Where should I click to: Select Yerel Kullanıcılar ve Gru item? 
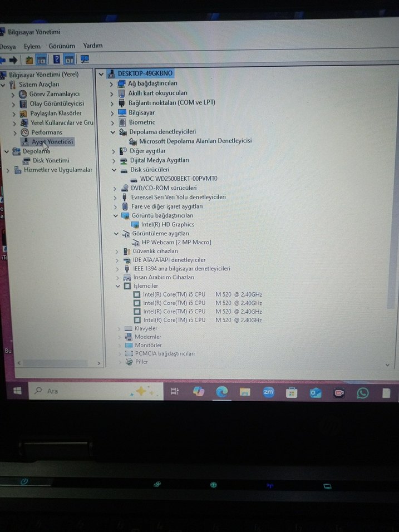(x=62, y=123)
